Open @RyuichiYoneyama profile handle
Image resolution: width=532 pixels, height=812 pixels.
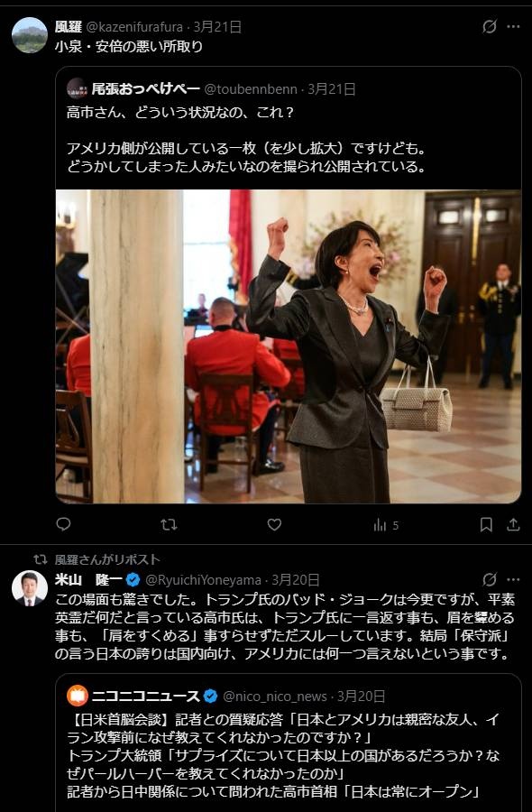[203, 579]
